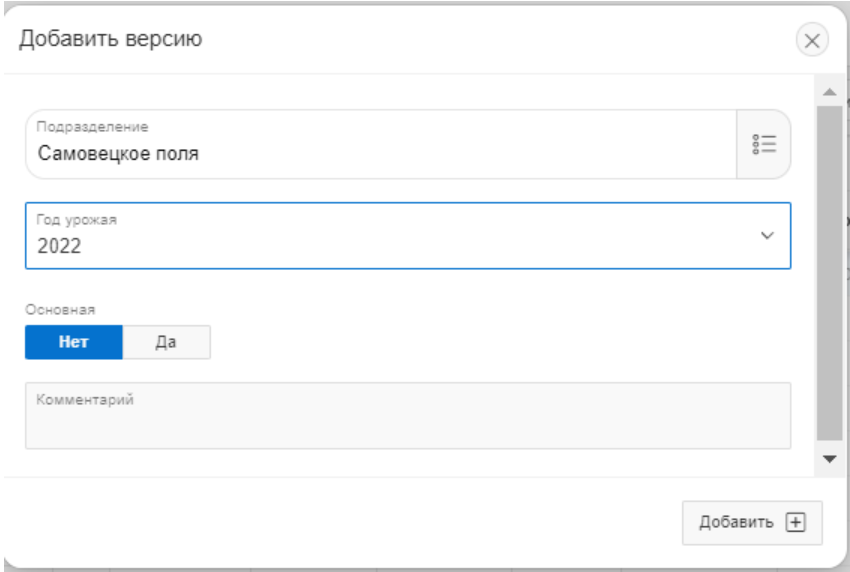
Task: Close the Добавить версию dialog
Action: tap(811, 40)
